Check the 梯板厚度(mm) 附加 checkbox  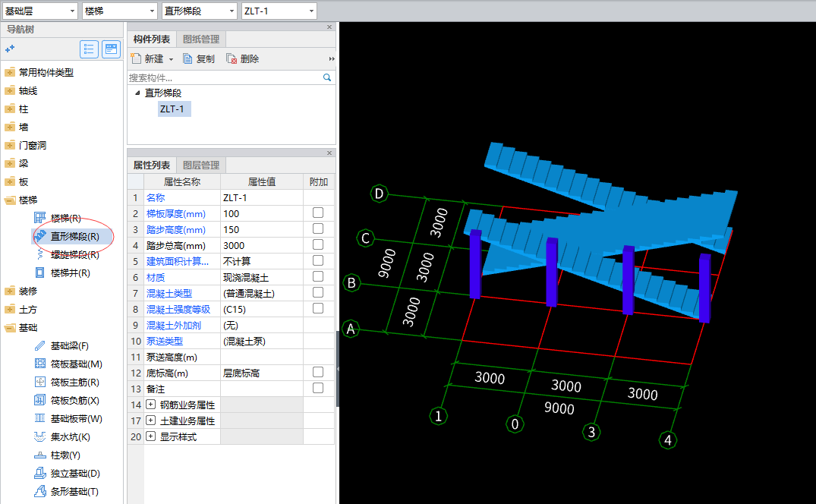pos(318,213)
